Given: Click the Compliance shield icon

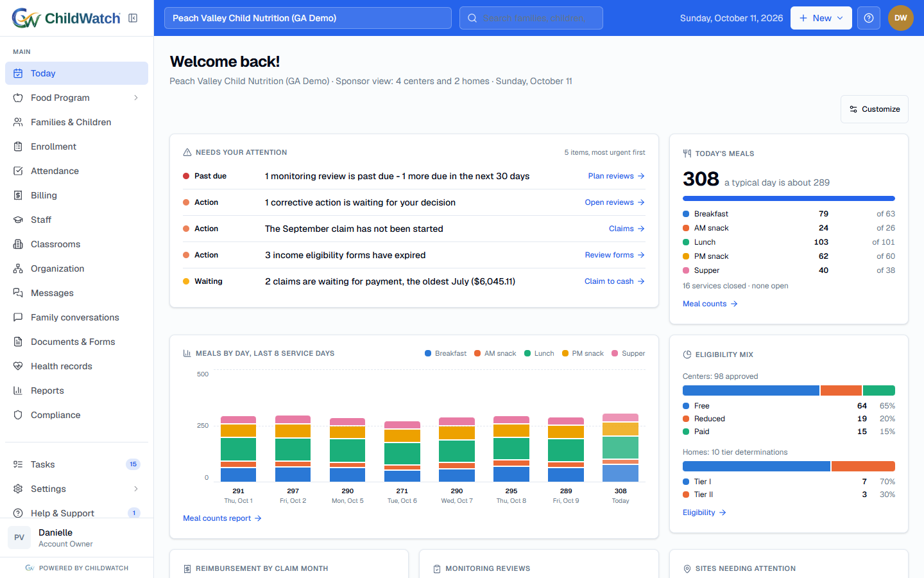Looking at the screenshot, I should (x=18, y=415).
